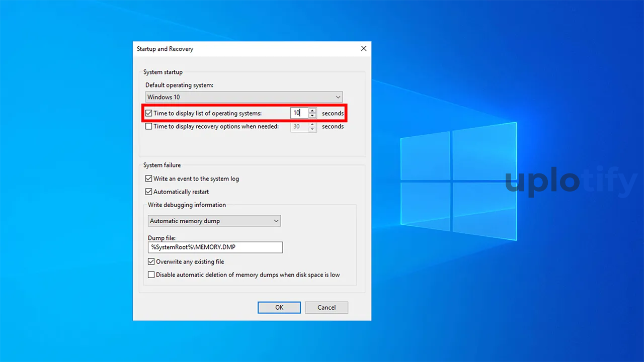
Task: Click the Dump file path field
Action: (x=215, y=247)
